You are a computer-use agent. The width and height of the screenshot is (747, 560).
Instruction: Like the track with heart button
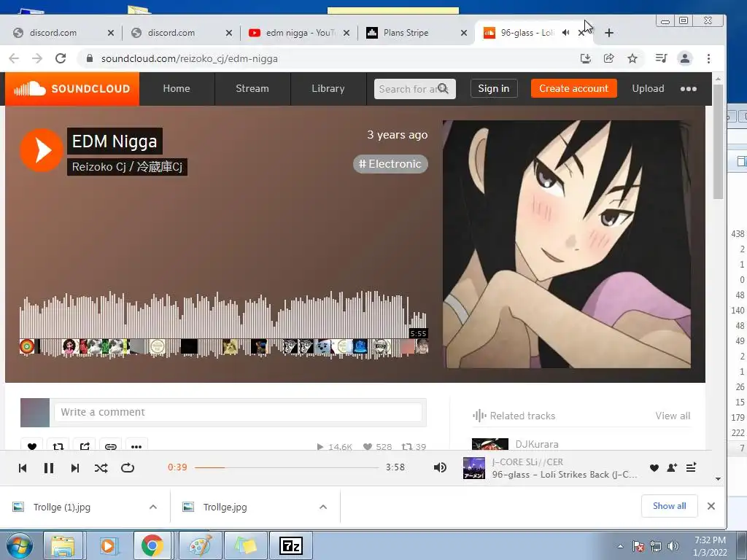tap(32, 446)
